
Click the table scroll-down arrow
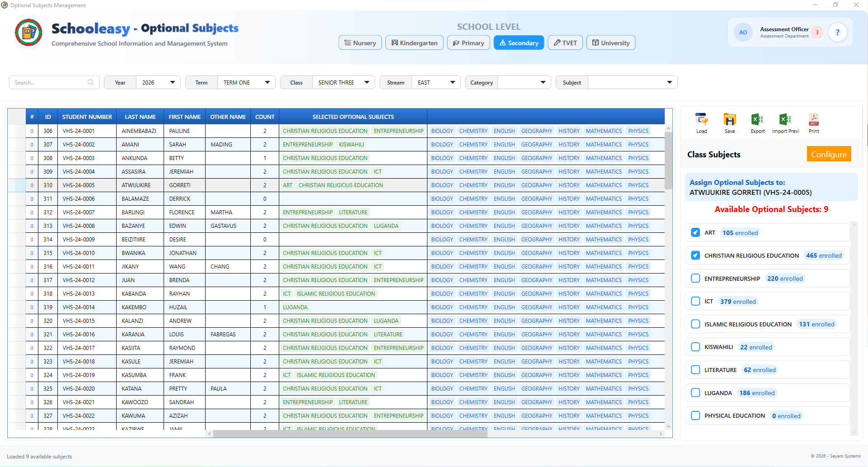click(x=668, y=426)
